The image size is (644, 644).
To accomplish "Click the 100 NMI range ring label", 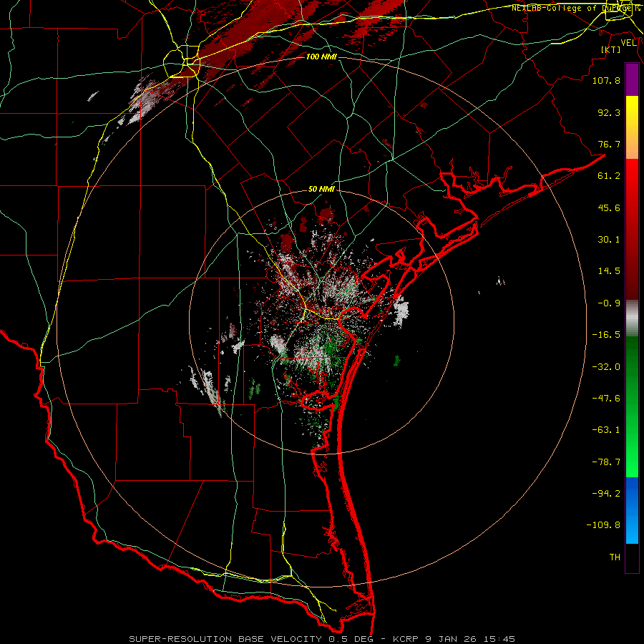I will click(x=321, y=57).
